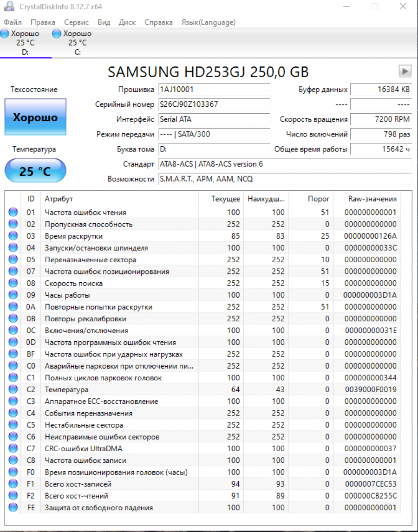This screenshot has width=418, height=532.
Task: Open the Сервис menu
Action: pyautogui.click(x=76, y=22)
